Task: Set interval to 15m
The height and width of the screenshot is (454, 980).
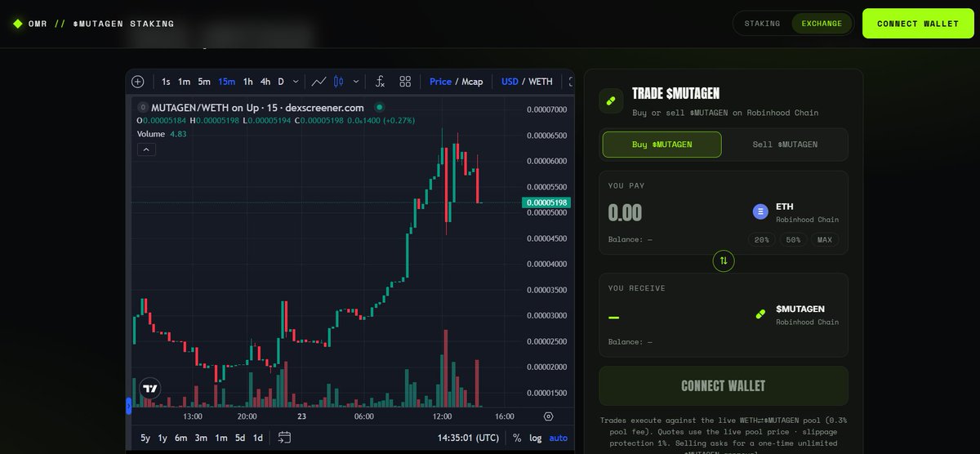Action: pyautogui.click(x=226, y=82)
